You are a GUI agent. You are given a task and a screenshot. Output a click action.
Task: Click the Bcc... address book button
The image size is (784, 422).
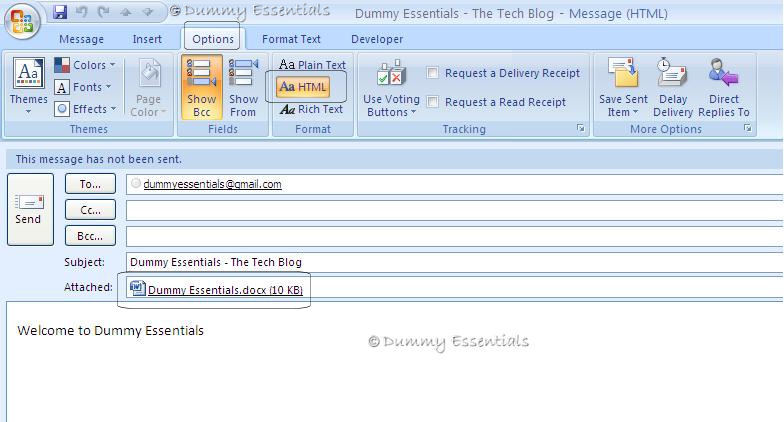point(90,236)
